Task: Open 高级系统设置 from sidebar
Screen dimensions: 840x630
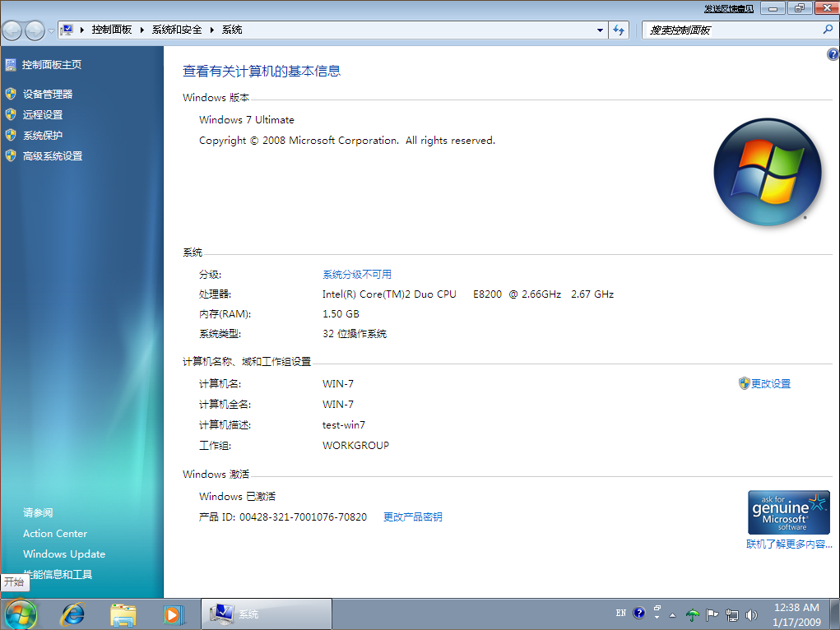Action: (53, 156)
